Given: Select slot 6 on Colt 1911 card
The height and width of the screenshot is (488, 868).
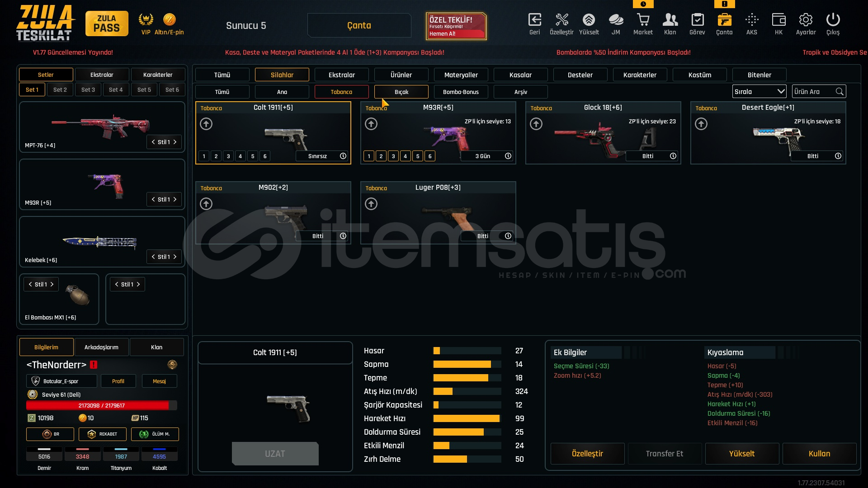Looking at the screenshot, I should tap(265, 156).
